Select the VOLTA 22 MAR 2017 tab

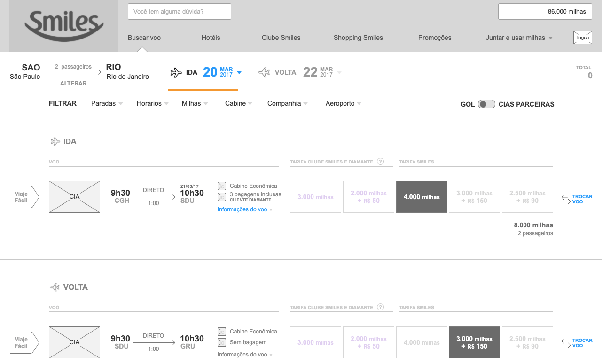pyautogui.click(x=299, y=72)
